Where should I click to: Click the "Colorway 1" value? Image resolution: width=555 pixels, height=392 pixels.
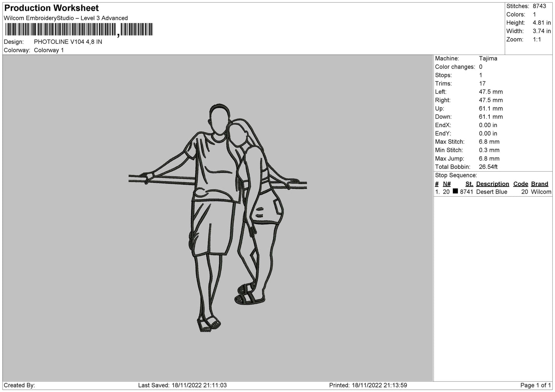(49, 50)
